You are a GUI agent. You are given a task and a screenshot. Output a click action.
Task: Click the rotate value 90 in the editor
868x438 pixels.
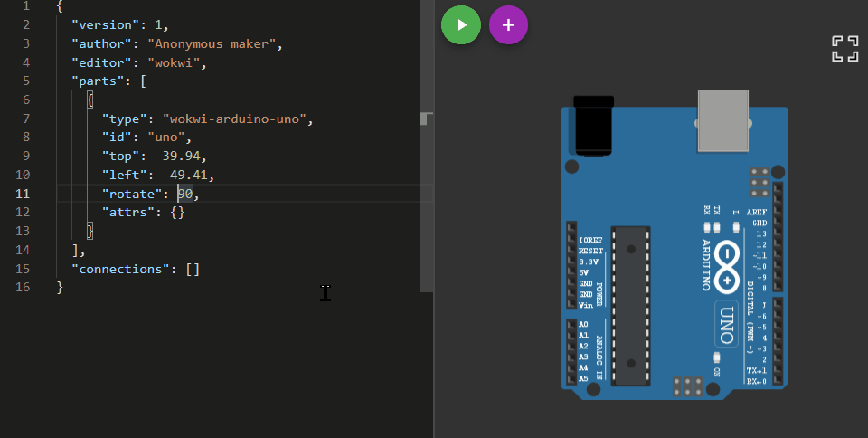point(184,194)
